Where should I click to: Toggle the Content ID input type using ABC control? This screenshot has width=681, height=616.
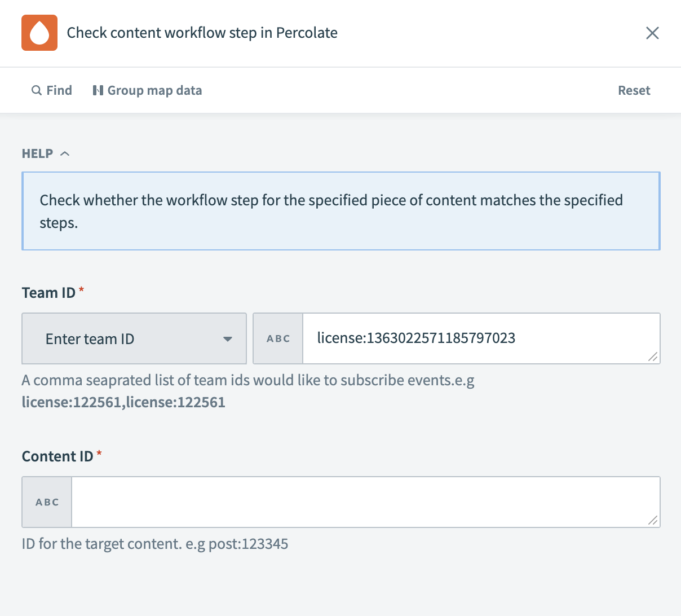coord(47,501)
